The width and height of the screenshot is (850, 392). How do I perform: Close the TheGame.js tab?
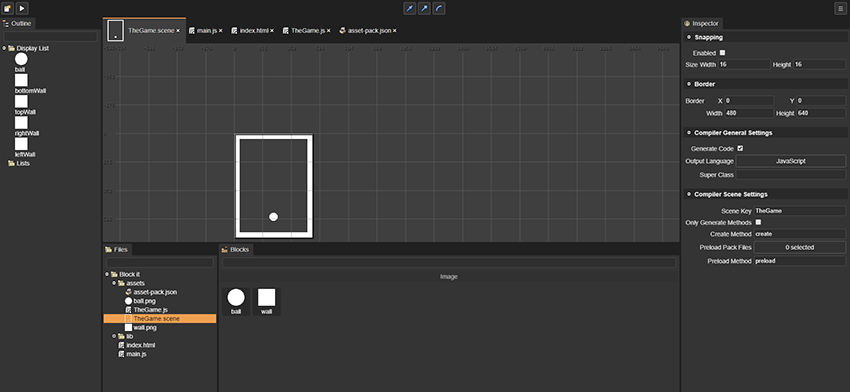point(329,31)
